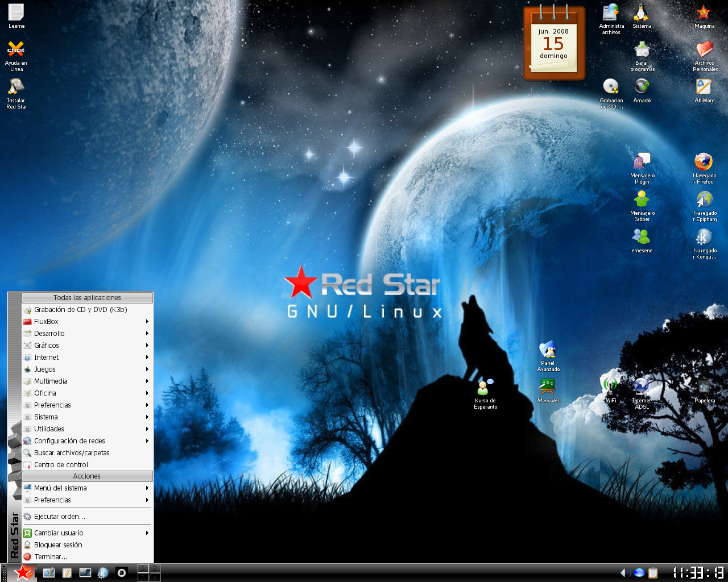Click the KDE gear launcher in taskbar
This screenshot has width=728, height=582.
tap(103, 573)
